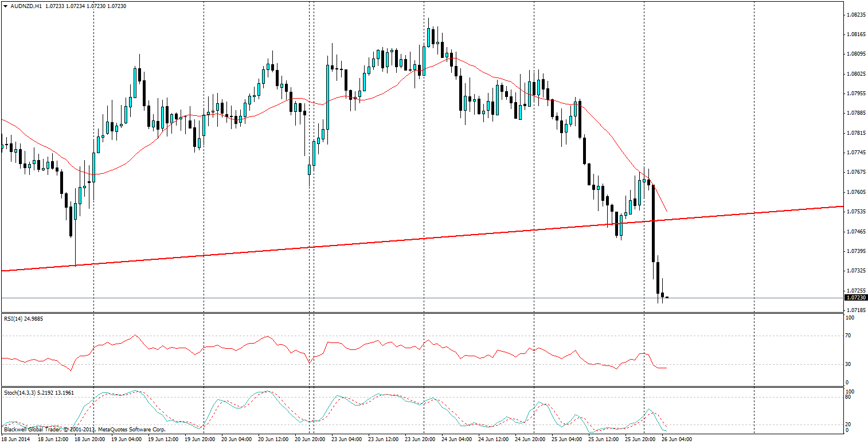Click the small triangle before AUDNZD,H1 title
Screen dimensions: 868x444
pos(6,6)
